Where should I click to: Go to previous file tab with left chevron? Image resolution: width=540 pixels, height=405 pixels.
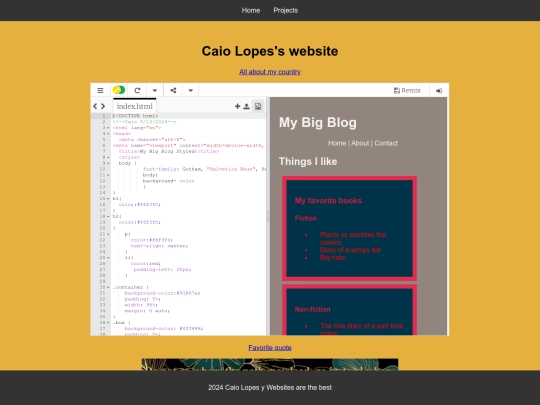(x=95, y=106)
